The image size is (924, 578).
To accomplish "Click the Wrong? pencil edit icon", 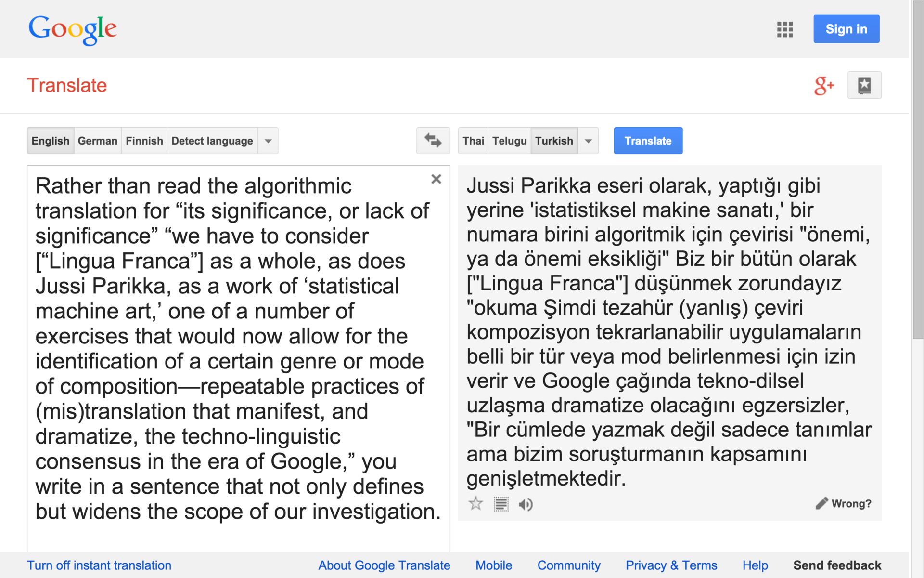I will [x=822, y=503].
